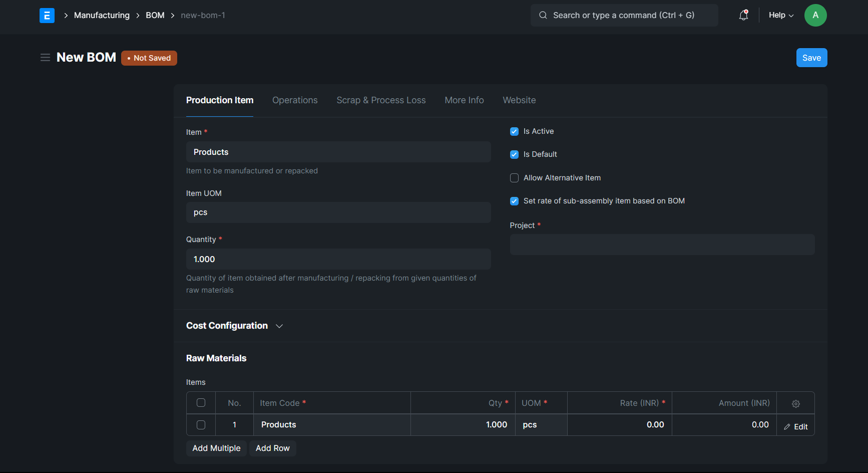
Task: Open table settings via the gear icon
Action: (795, 403)
